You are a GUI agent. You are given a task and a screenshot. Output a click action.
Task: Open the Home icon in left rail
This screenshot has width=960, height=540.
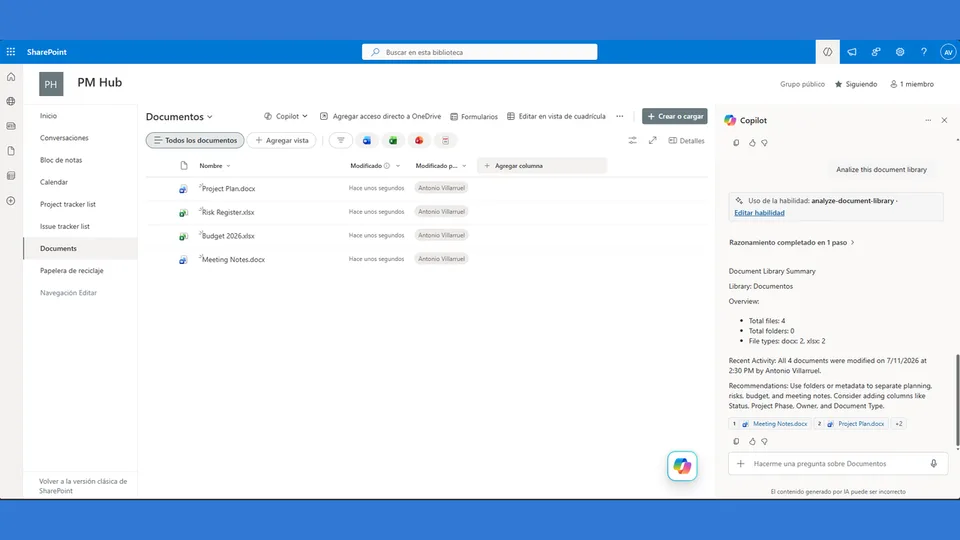pyautogui.click(x=11, y=77)
